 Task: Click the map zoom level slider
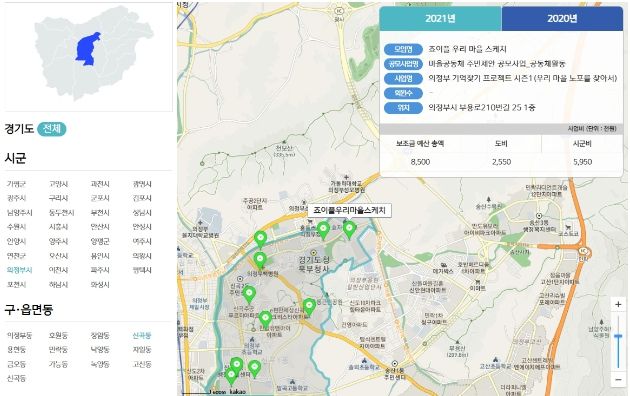618,342
